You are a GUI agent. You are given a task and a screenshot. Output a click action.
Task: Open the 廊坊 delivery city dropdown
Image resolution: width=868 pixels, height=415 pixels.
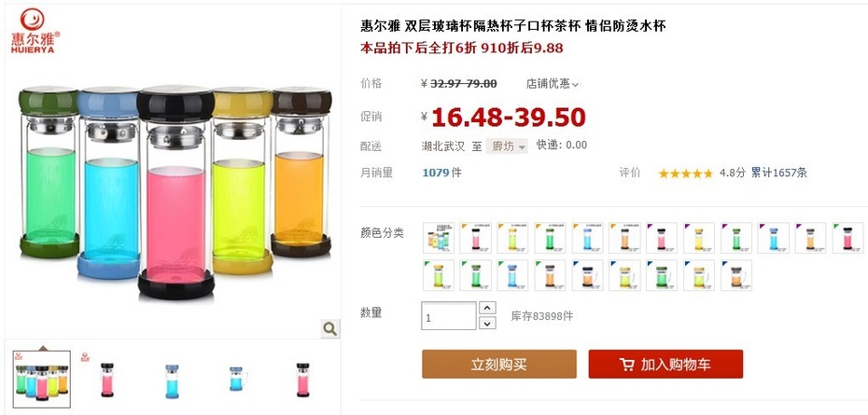click(507, 146)
